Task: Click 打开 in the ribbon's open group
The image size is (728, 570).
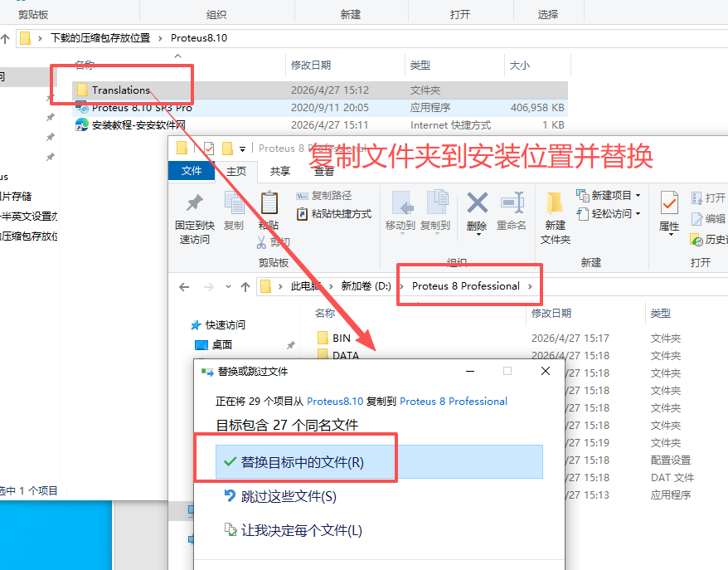Action: point(708,198)
